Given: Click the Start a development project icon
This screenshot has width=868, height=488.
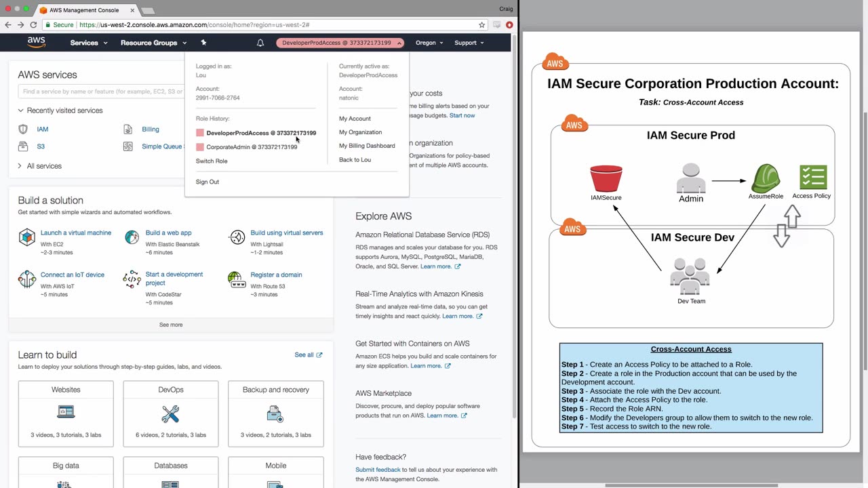Looking at the screenshot, I should 132,279.
